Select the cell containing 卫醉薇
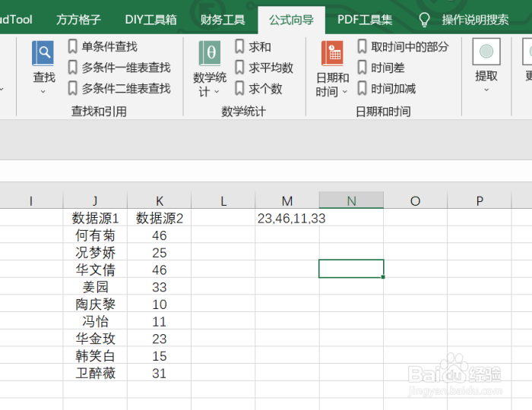This screenshot has height=410, width=532. point(95,373)
